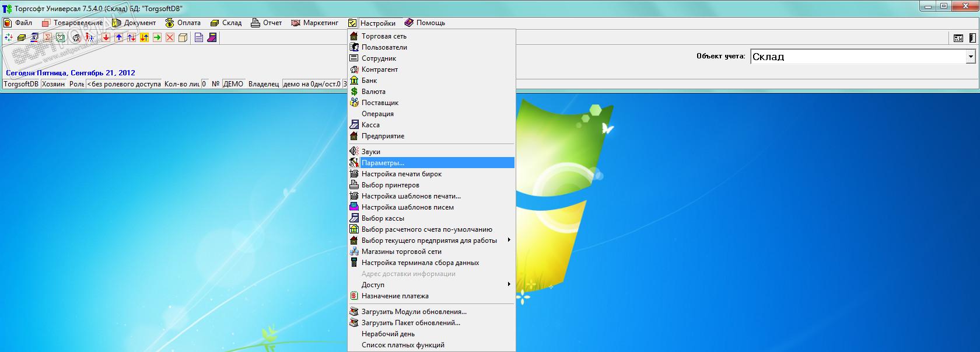Open Звуки settings entry
This screenshot has height=352, width=980.
pyautogui.click(x=431, y=152)
